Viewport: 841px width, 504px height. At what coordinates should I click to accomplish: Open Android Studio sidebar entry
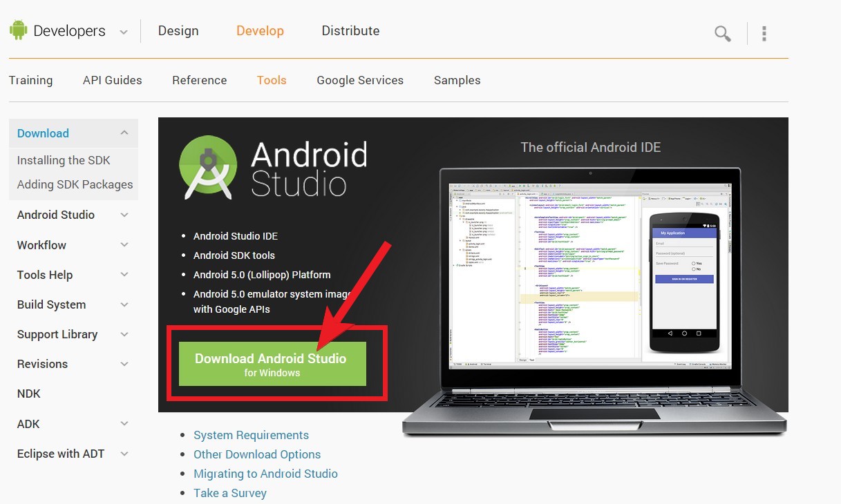(x=56, y=215)
